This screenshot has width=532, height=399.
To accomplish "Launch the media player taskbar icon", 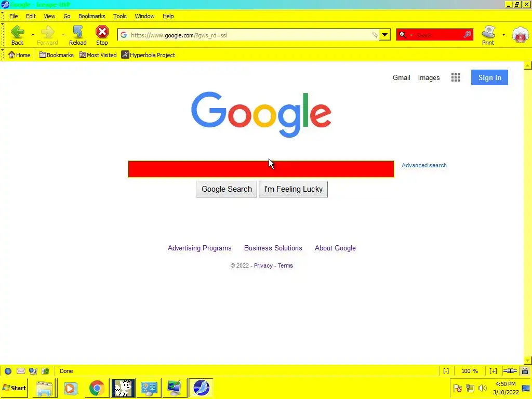I will coord(71,388).
